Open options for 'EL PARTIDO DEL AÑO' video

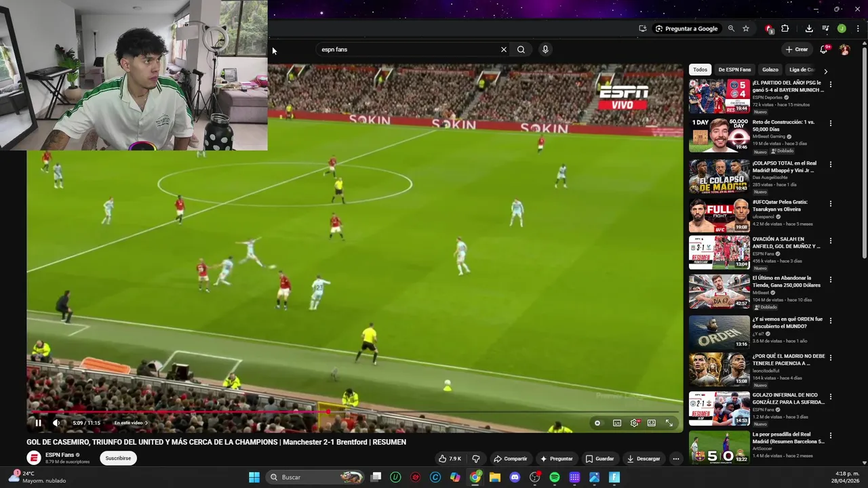tap(831, 84)
